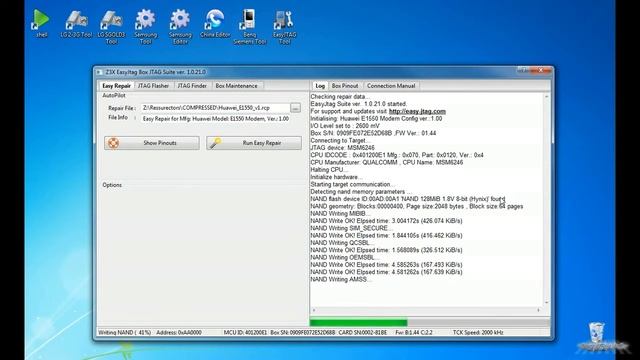Click the lifebuoy icon on Show Pinouts
Screen dimensions: 640x360
pyautogui.click(x=113, y=143)
